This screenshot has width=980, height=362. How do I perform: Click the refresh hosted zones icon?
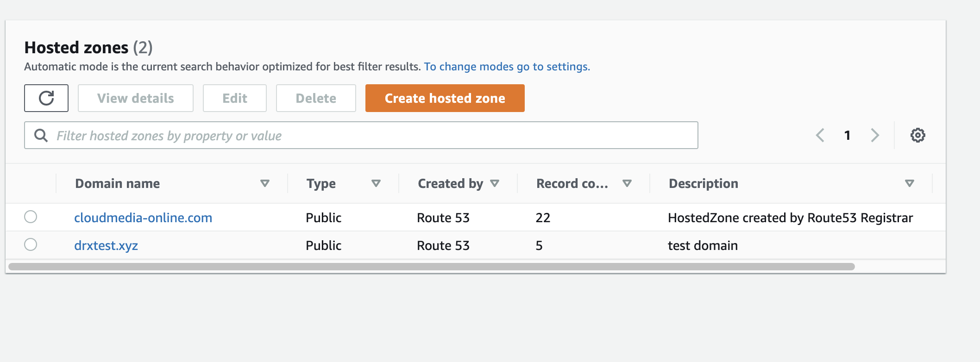(46, 98)
